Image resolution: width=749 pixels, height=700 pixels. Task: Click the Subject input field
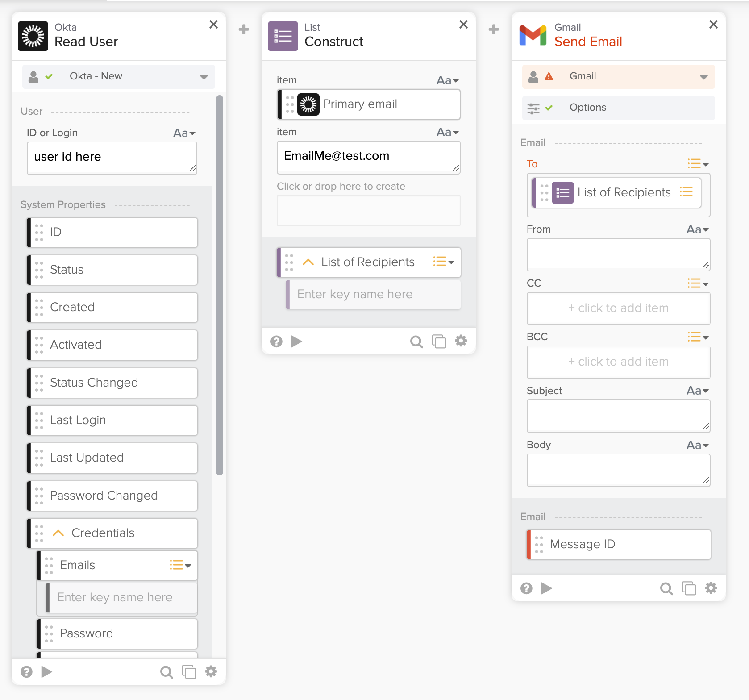click(619, 416)
